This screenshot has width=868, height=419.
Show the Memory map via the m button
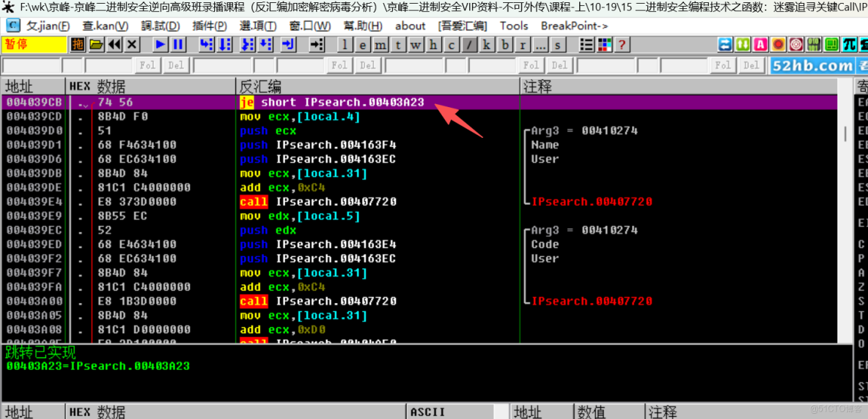(380, 45)
